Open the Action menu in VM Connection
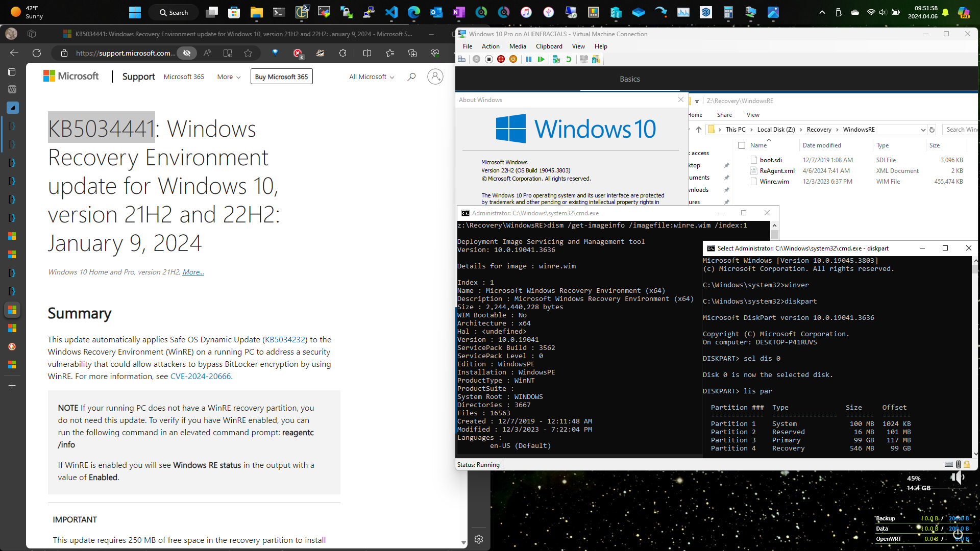Image resolution: width=980 pixels, height=551 pixels. click(491, 46)
